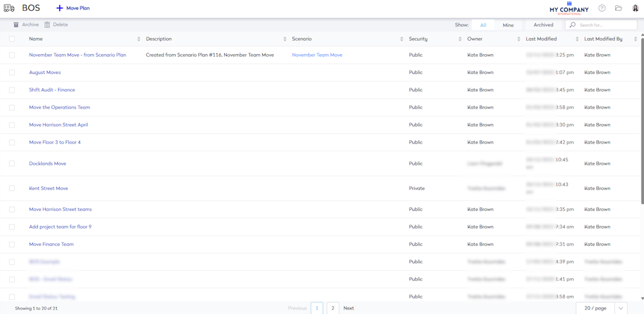Open the Shift Audit - Finance plan
This screenshot has height=314, width=644.
(x=52, y=90)
